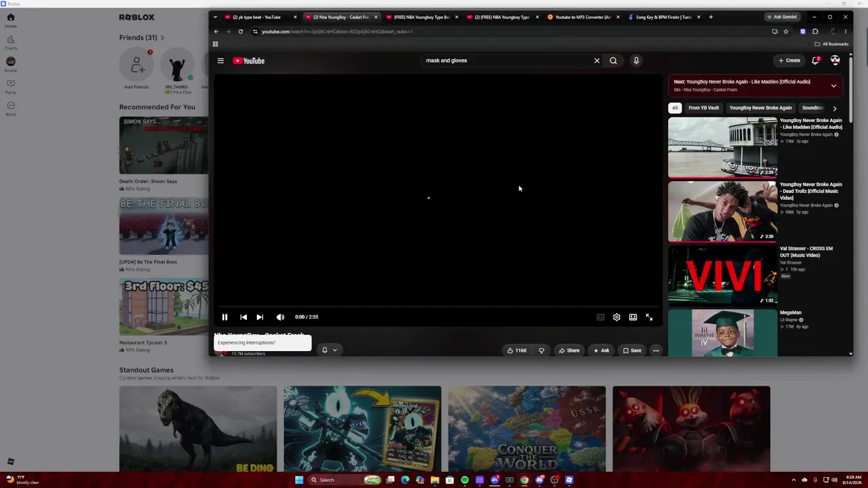Open the YouTube account avatar menu
Image resolution: width=868 pixels, height=488 pixels.
[835, 60]
